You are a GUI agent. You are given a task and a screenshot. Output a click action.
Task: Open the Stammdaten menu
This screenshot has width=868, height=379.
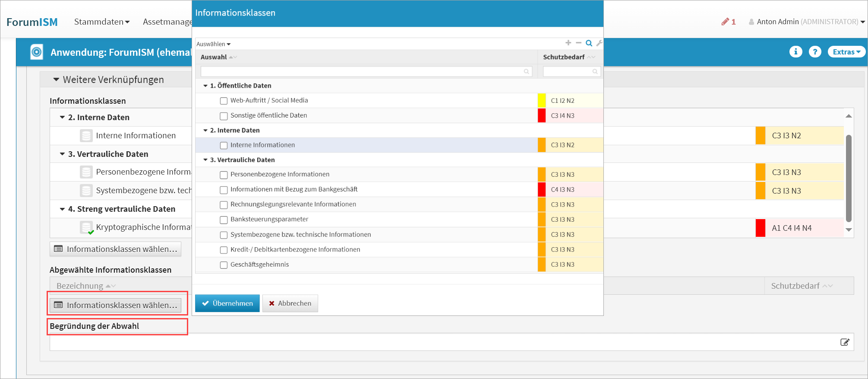[101, 22]
